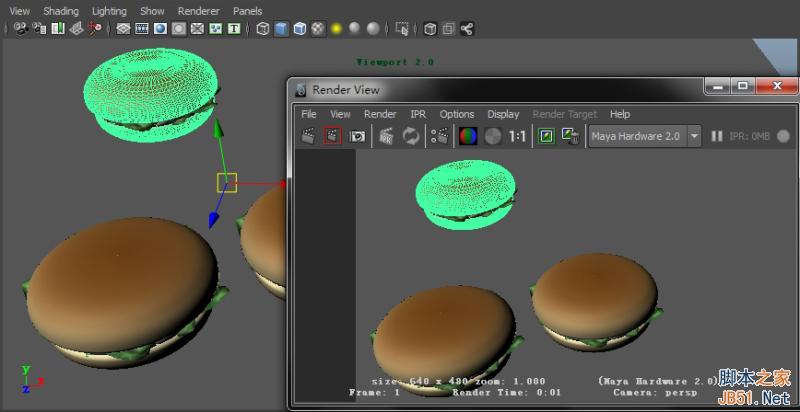Click the yellow center manipulator square
The image size is (800, 412).
[227, 183]
